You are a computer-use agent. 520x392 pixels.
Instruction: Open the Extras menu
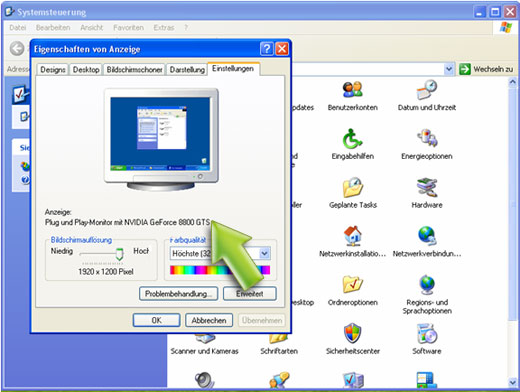click(x=164, y=28)
